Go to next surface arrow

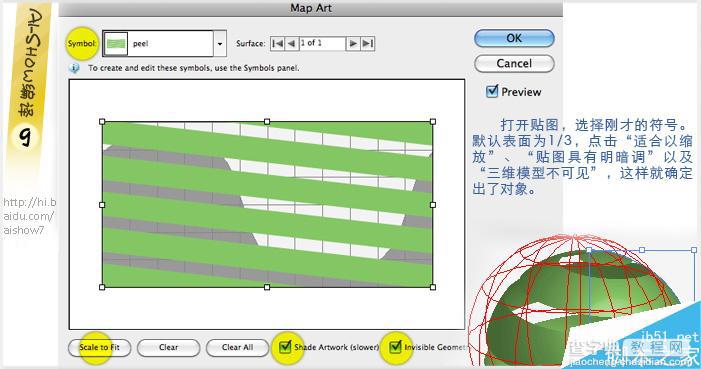353,43
